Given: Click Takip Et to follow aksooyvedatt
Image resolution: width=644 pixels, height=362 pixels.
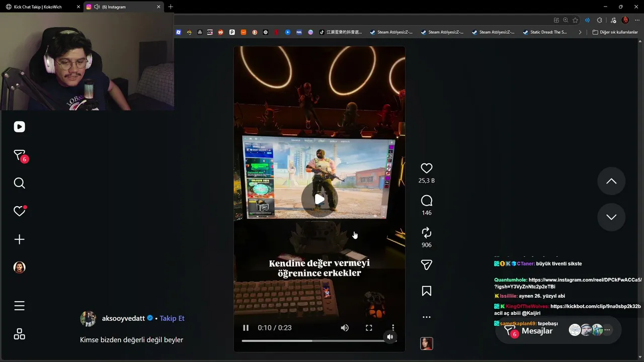Looking at the screenshot, I should point(172,318).
